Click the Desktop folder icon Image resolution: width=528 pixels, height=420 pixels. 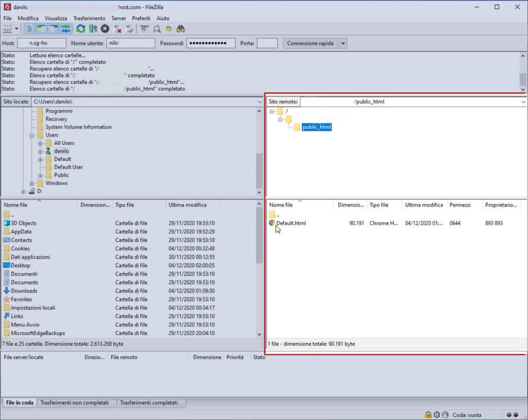pyautogui.click(x=6, y=265)
